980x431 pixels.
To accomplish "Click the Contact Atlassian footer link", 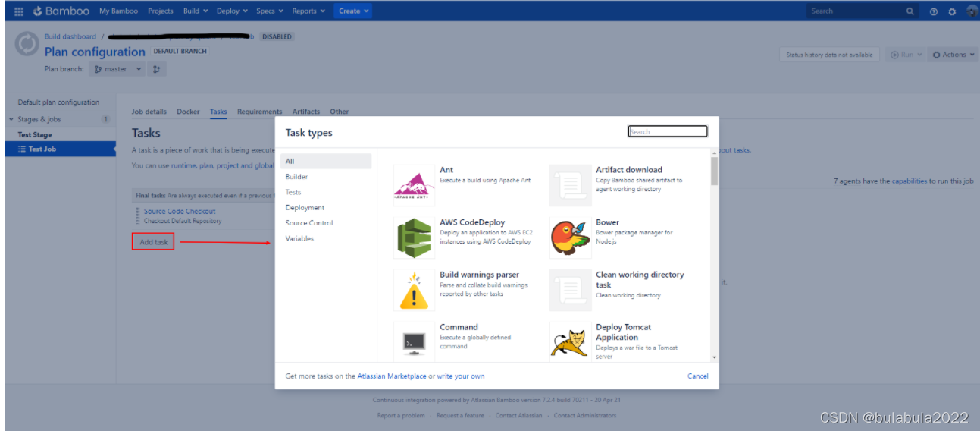I will [519, 416].
